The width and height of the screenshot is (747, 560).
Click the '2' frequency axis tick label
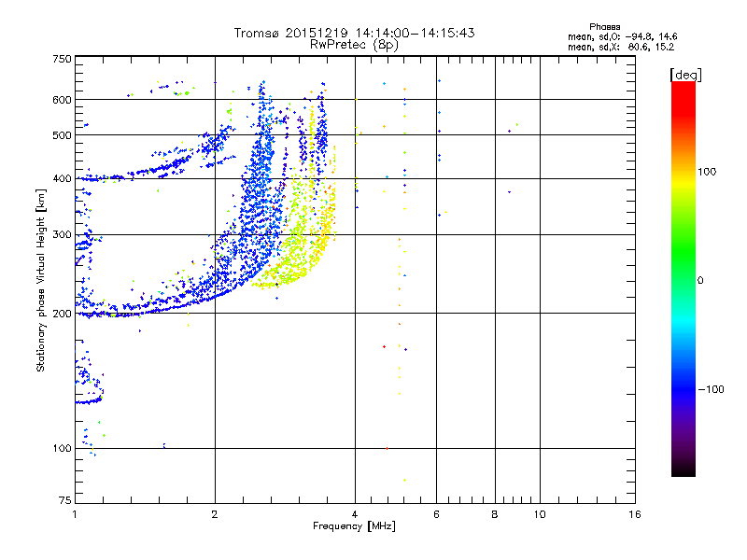tap(215, 514)
